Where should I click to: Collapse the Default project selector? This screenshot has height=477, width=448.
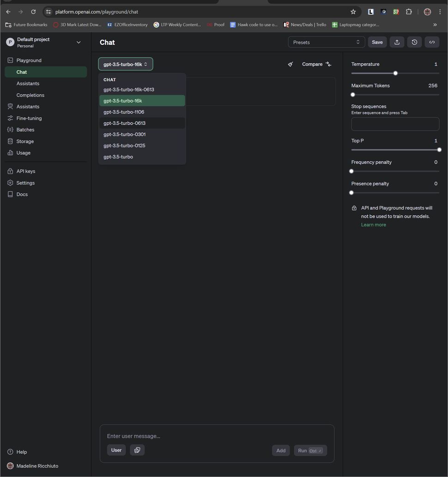click(79, 42)
